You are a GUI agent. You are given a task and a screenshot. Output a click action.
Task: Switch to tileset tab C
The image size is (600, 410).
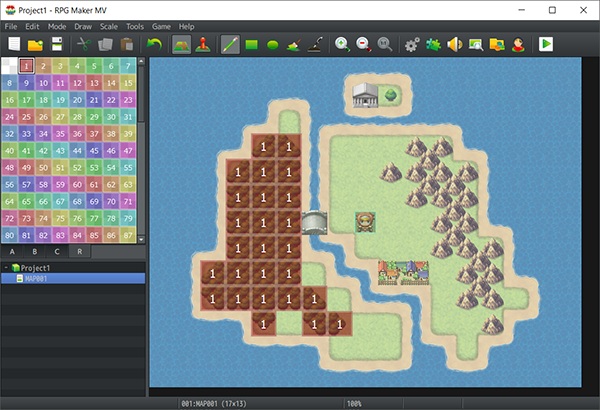57,252
